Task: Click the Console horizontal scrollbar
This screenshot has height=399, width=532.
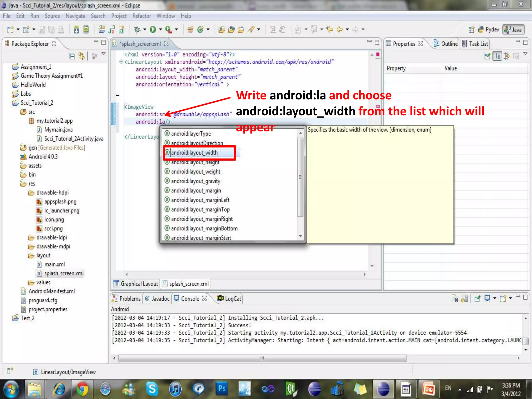Action: (x=262, y=358)
